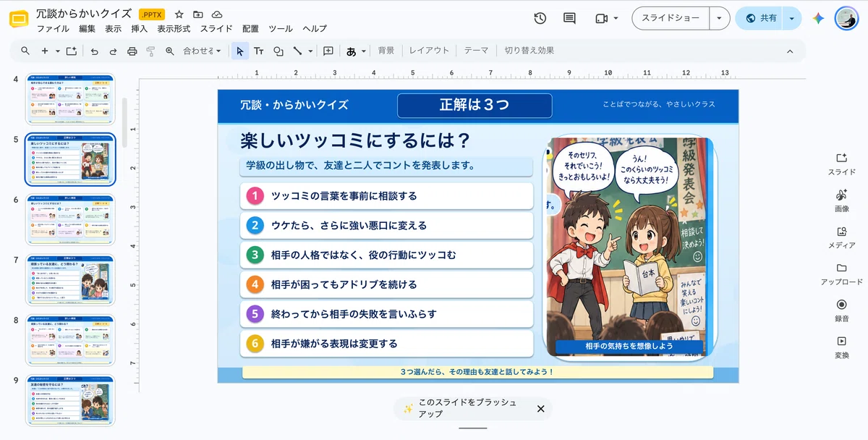Expand the new slide layout dropdown arrow
868x440 pixels.
point(58,51)
